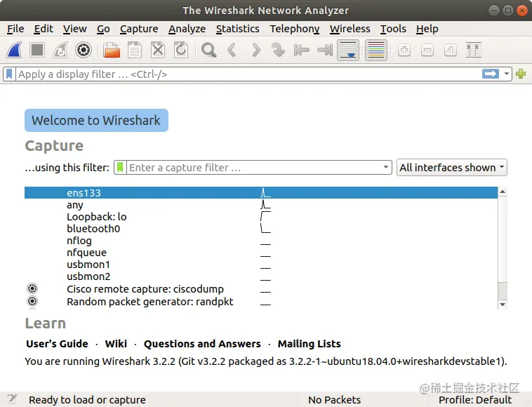Add display filter button plus icon
Screen dimensions: 532x407
click(x=521, y=74)
